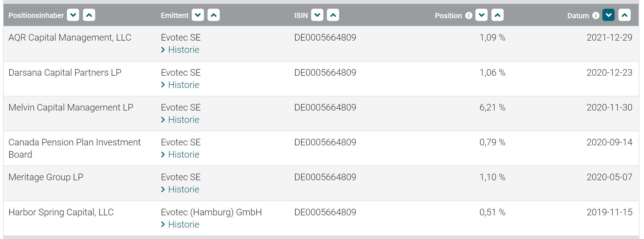The image size is (644, 239).
Task: Sort ISIN column descending
Action: (317, 15)
